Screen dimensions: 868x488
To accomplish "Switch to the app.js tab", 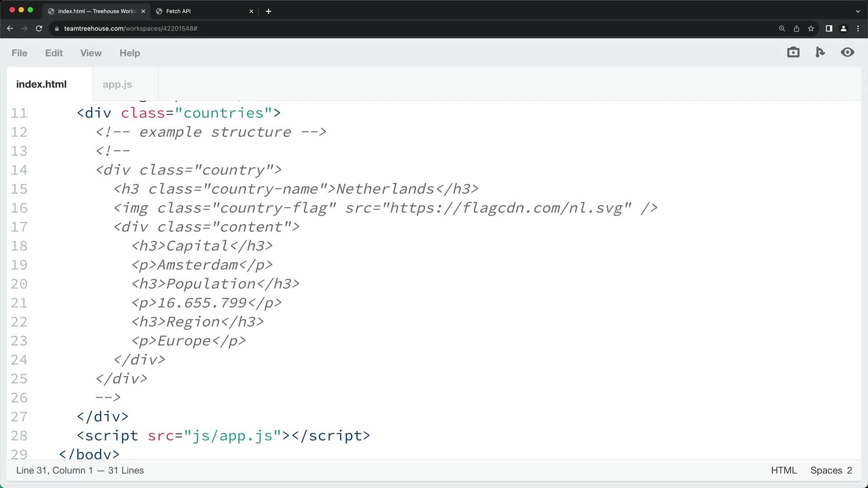I will 117,84.
